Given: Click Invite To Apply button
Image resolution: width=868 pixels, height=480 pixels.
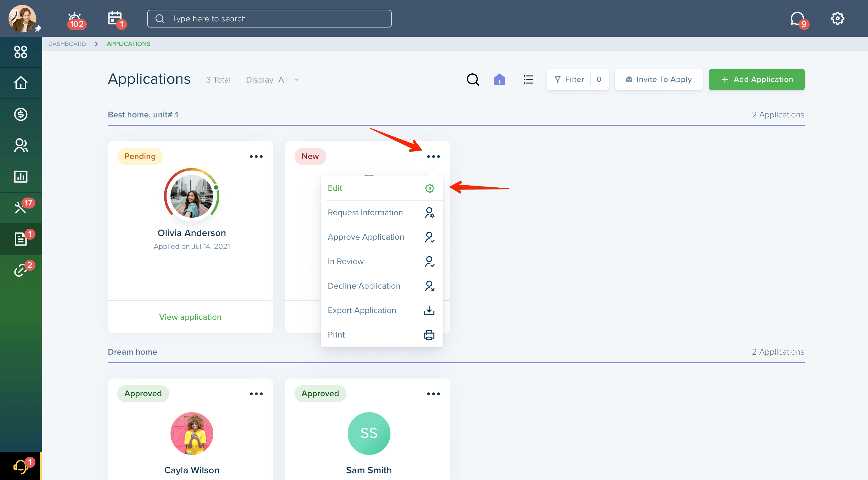Looking at the screenshot, I should pyautogui.click(x=658, y=79).
